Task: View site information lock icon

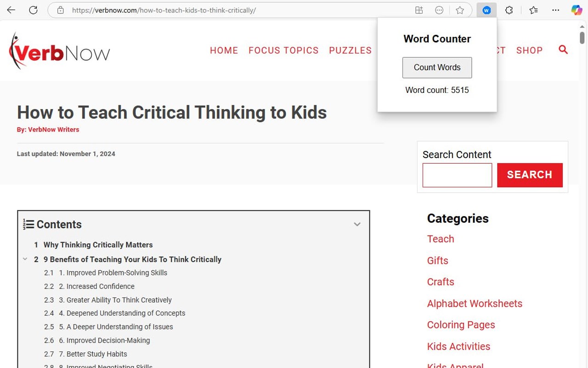Action: (60, 10)
